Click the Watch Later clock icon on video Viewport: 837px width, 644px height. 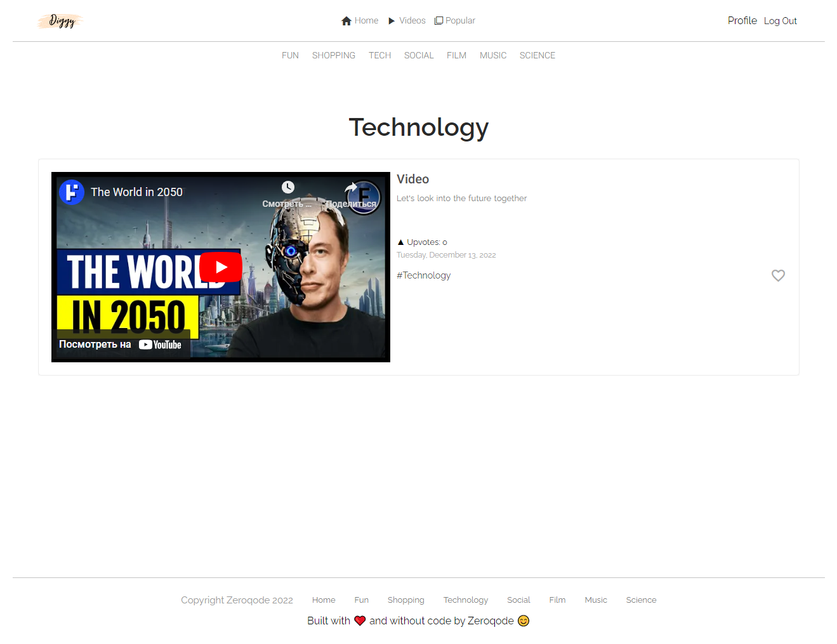(x=288, y=187)
